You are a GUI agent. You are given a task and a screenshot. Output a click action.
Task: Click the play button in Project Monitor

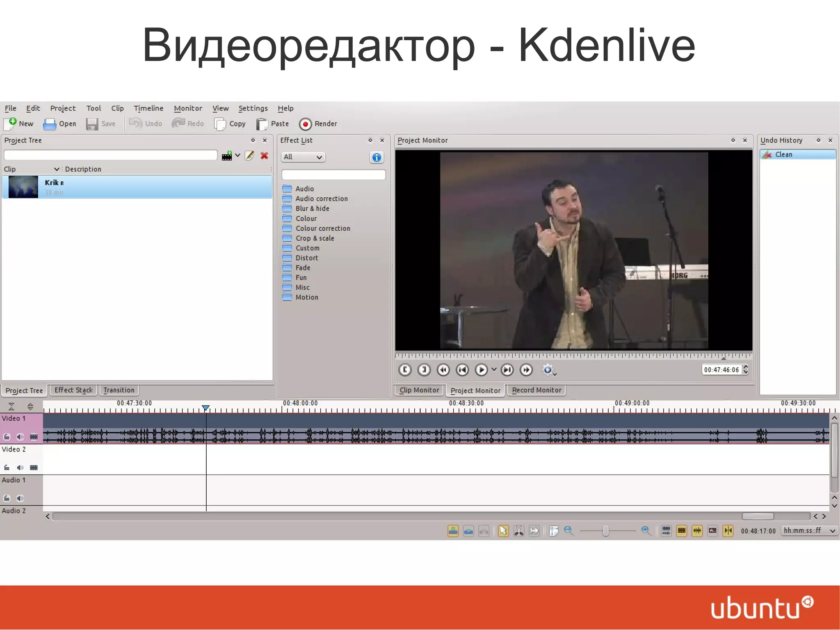pos(482,370)
